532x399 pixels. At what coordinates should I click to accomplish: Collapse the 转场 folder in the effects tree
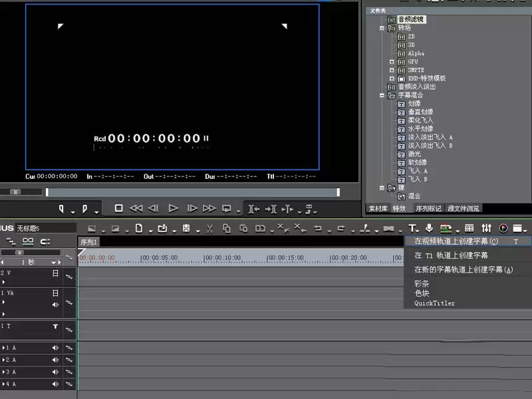[x=382, y=28]
